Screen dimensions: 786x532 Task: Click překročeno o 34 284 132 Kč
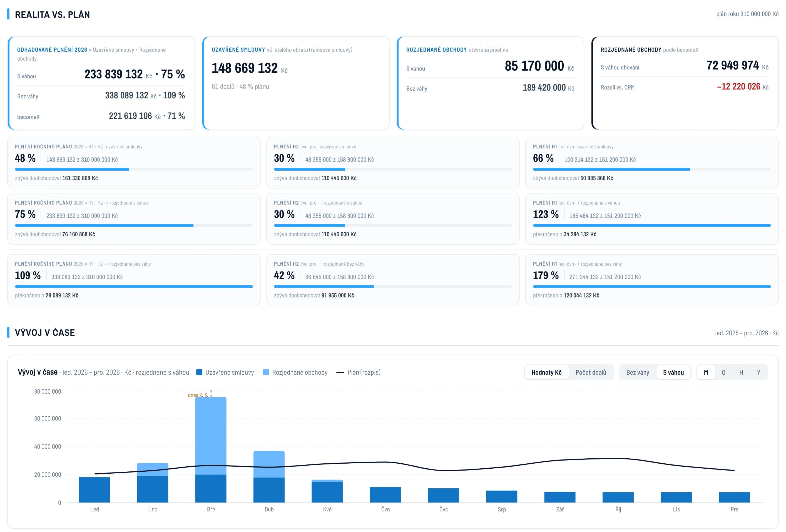point(564,234)
